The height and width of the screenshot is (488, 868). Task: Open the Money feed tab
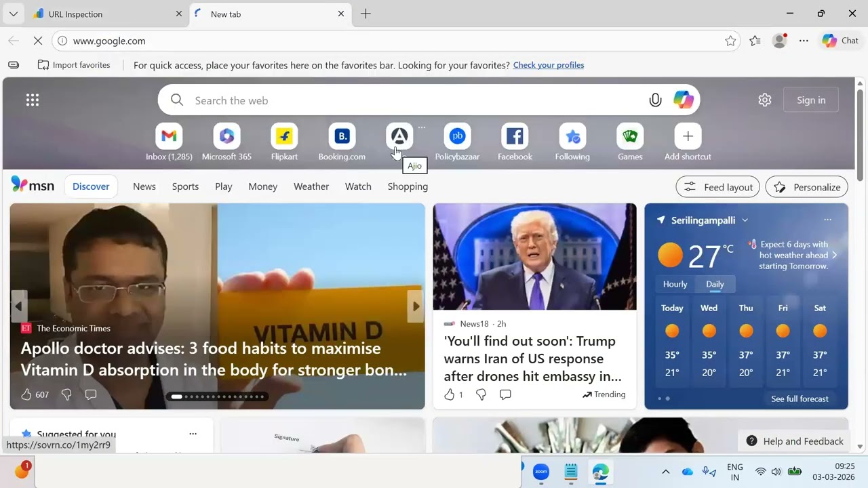(x=263, y=186)
